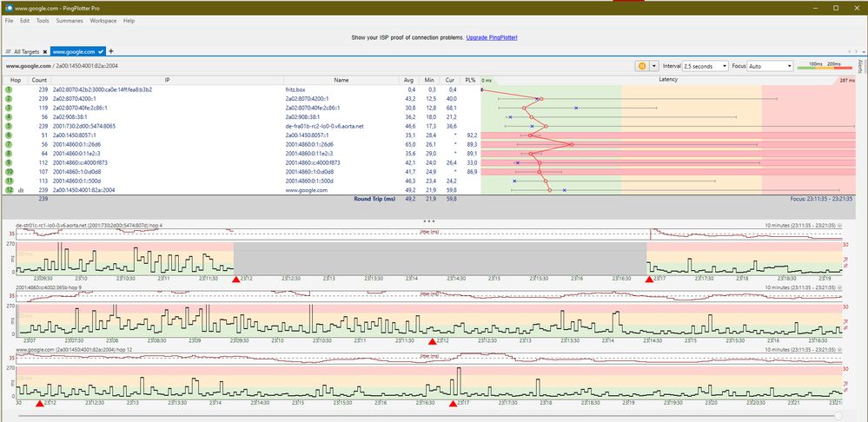Pause tracing with the orange pause button
The width and height of the screenshot is (868, 422).
(x=644, y=66)
